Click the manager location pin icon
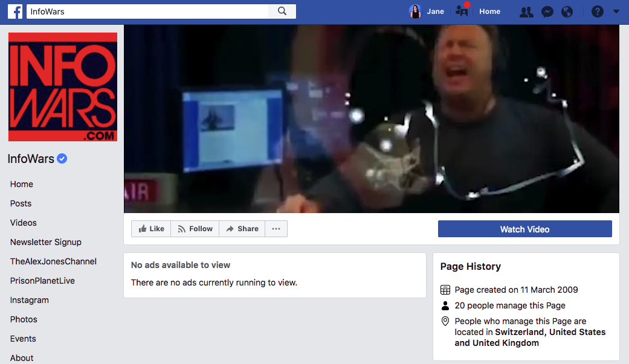 point(445,321)
